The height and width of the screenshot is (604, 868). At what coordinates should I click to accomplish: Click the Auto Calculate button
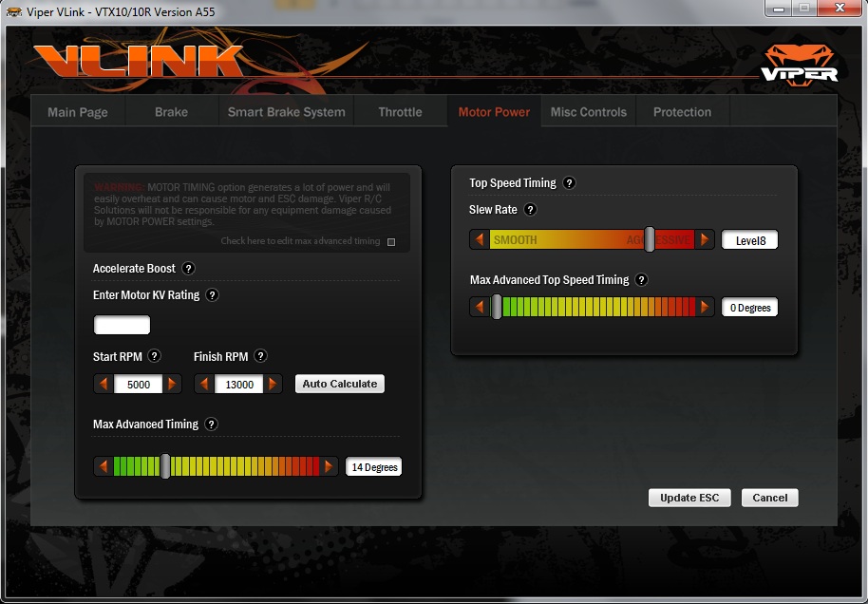click(340, 384)
